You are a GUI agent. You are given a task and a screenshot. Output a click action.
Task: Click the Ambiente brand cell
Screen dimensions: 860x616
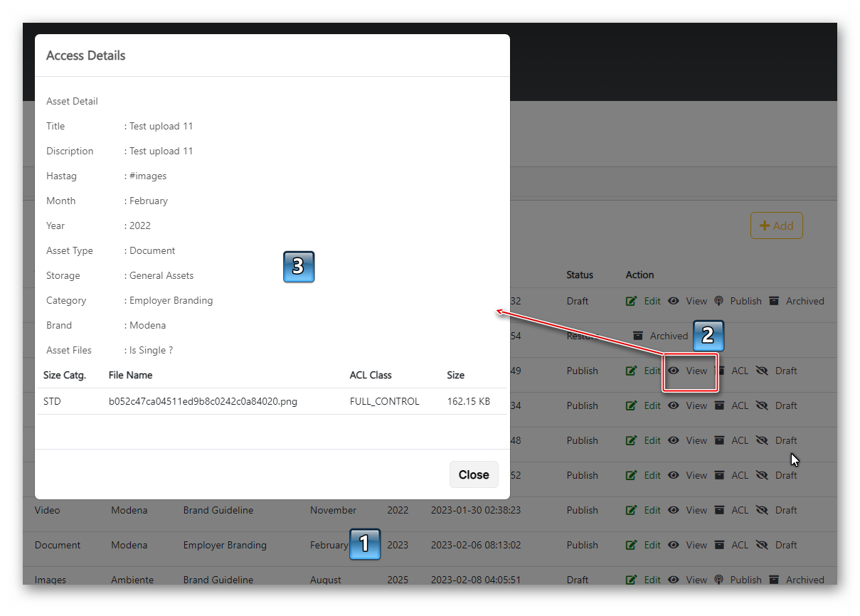(132, 580)
